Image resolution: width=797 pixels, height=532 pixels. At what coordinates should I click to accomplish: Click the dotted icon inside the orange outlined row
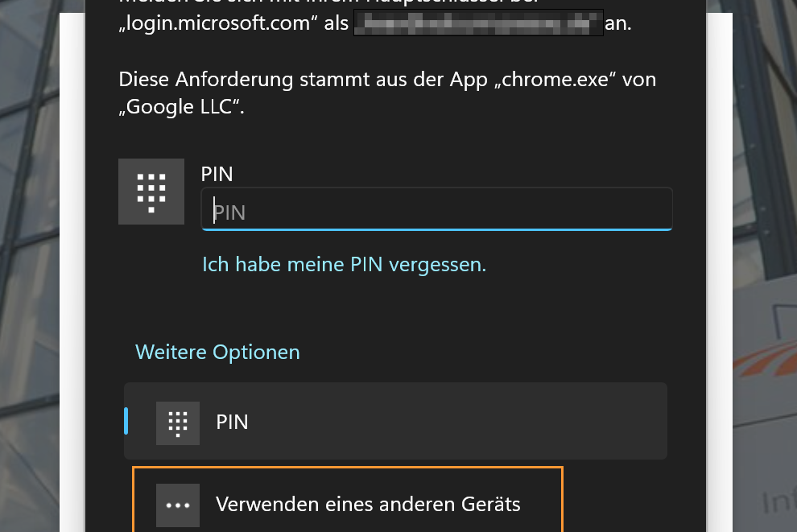pos(178,505)
